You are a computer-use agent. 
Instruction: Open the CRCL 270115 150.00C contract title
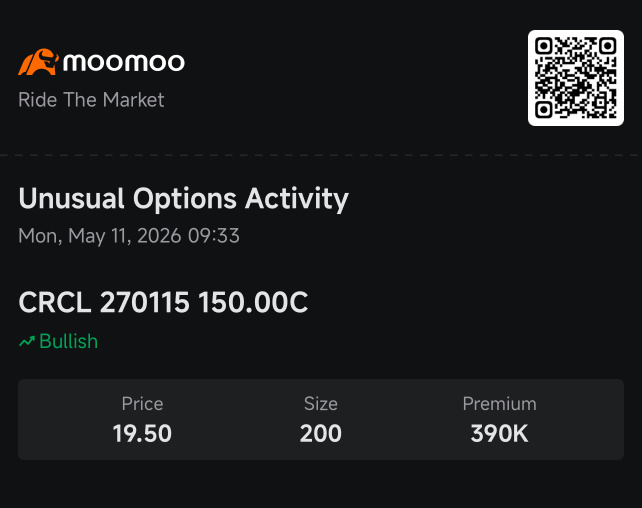[x=163, y=303]
